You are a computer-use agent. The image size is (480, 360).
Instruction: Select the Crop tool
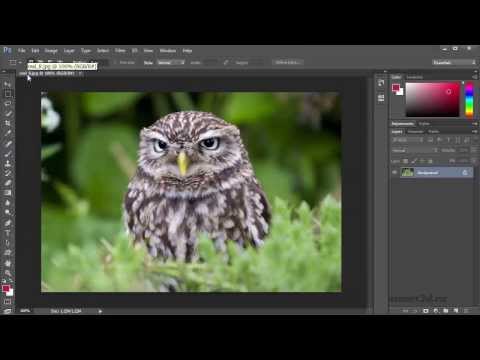pyautogui.click(x=8, y=123)
